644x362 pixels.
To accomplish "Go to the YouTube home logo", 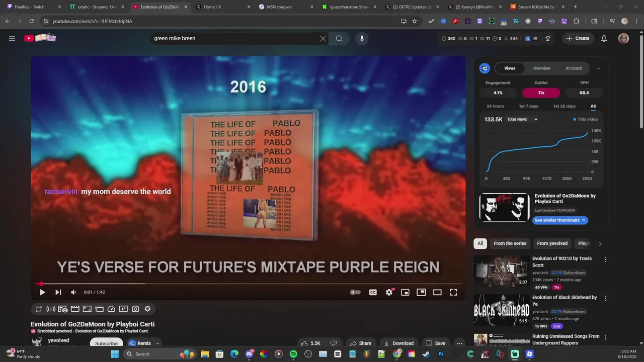I will click(x=40, y=38).
